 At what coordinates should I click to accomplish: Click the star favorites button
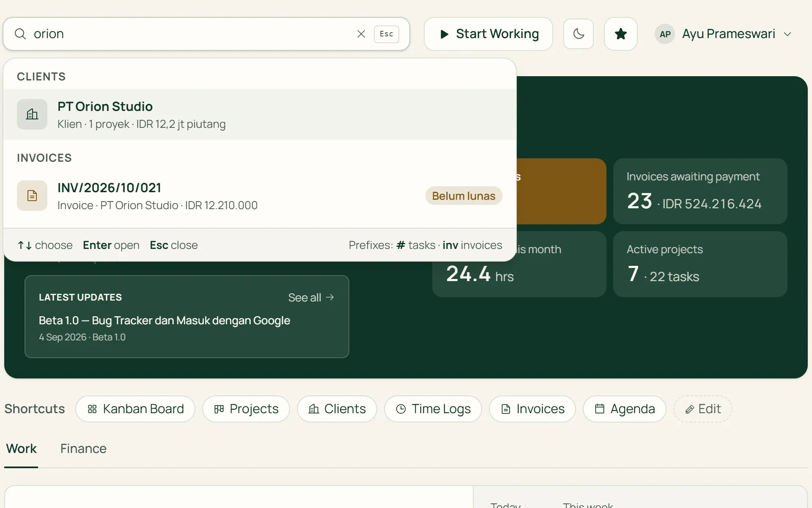point(620,34)
